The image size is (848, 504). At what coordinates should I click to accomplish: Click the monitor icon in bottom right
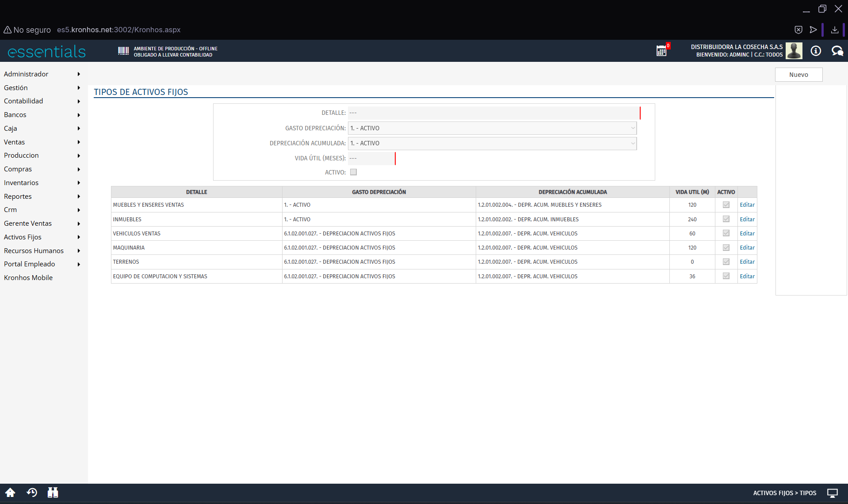point(833,493)
